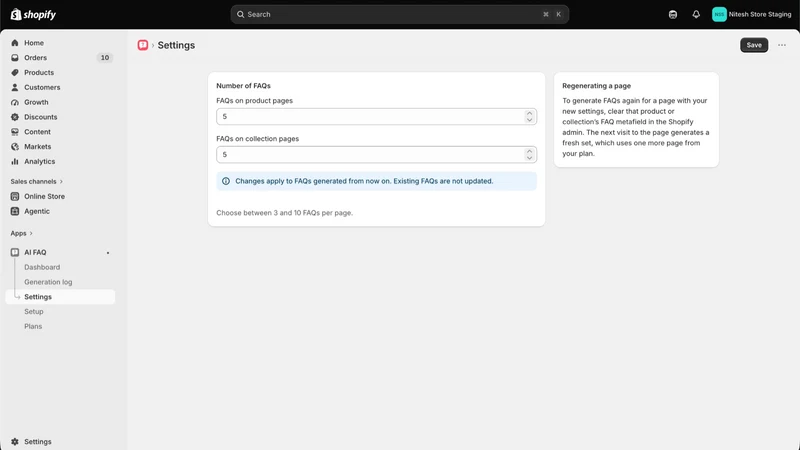Click the Apps heading label
The height and width of the screenshot is (450, 800).
click(18, 233)
